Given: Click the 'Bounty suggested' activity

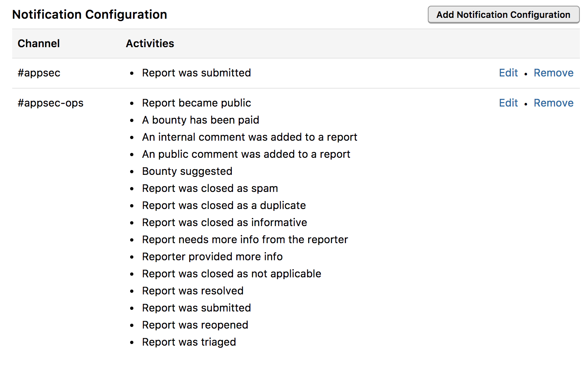Looking at the screenshot, I should [x=187, y=171].
